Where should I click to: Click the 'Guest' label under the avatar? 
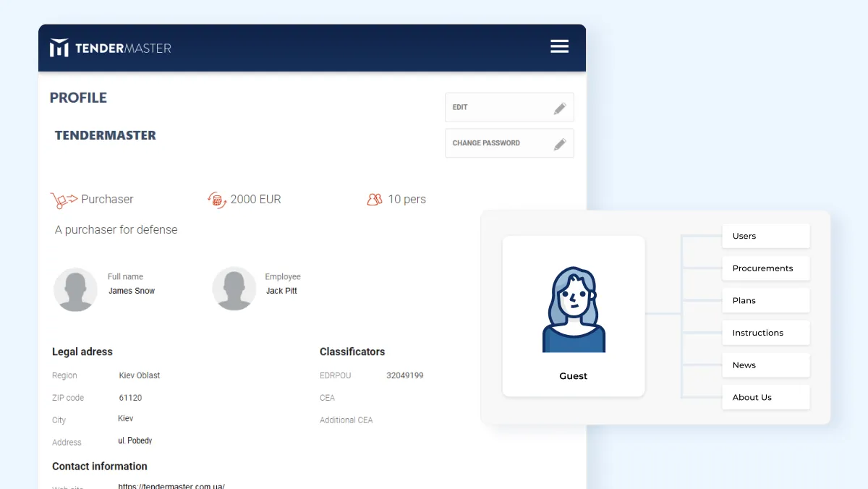coord(574,376)
